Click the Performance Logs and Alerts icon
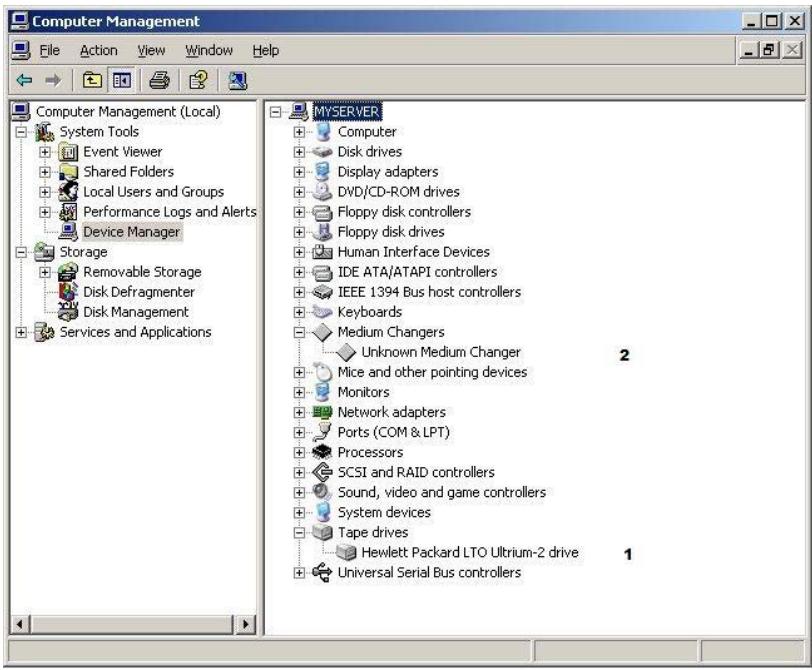Viewport: 812px width, 670px height. coord(68,212)
